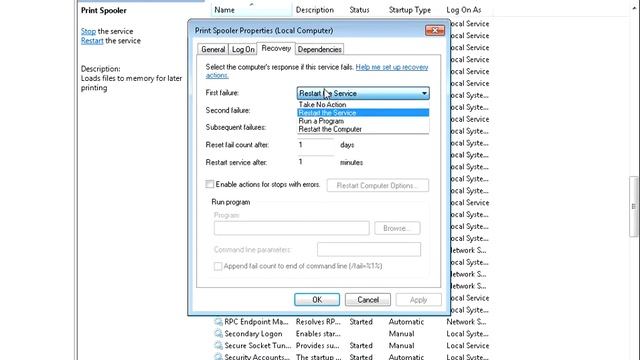Screen dimensions: 640x360
Task: Switch to the General tab
Action: pyautogui.click(x=213, y=49)
